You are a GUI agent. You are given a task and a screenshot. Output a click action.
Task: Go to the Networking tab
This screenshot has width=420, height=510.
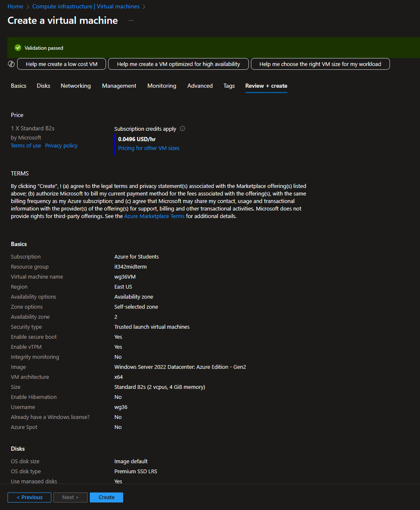[x=76, y=86]
